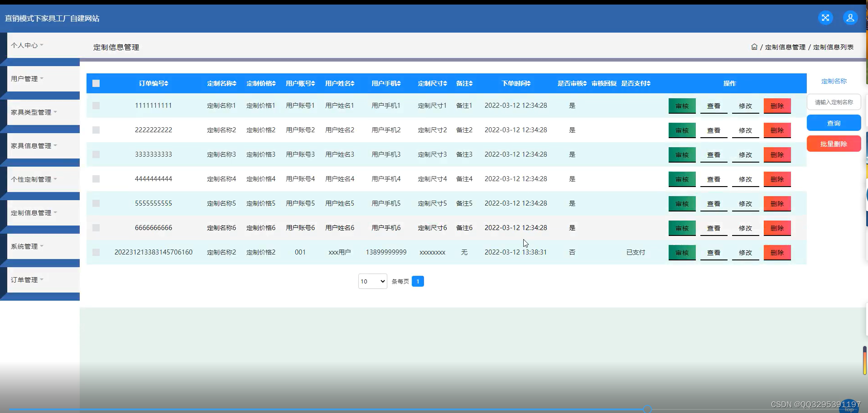The width and height of the screenshot is (868, 413).
Task: Click the site title 直销模式下家具工厂自建网站
Action: coord(52,18)
